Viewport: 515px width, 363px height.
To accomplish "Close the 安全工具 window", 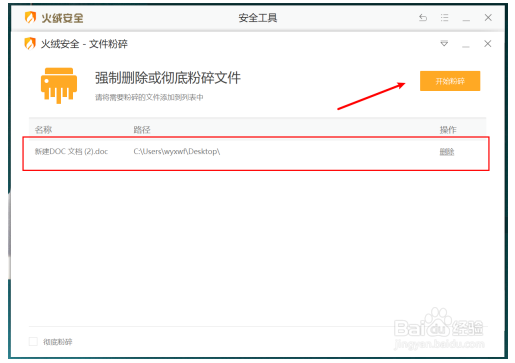I will [488, 17].
